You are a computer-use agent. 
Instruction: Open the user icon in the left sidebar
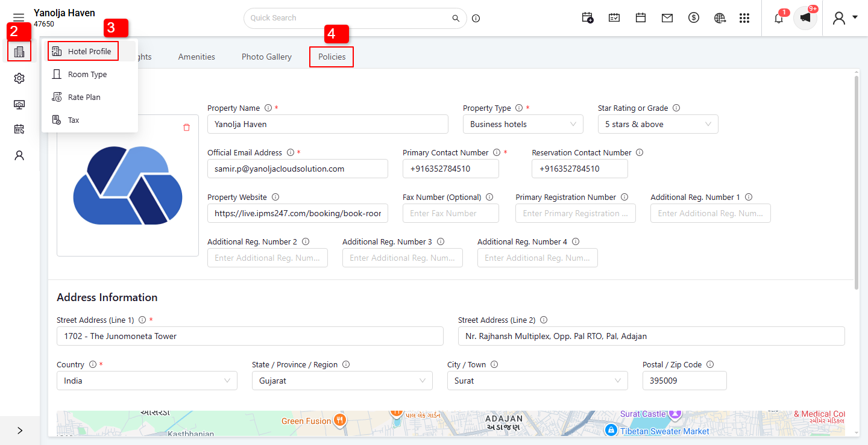19,155
